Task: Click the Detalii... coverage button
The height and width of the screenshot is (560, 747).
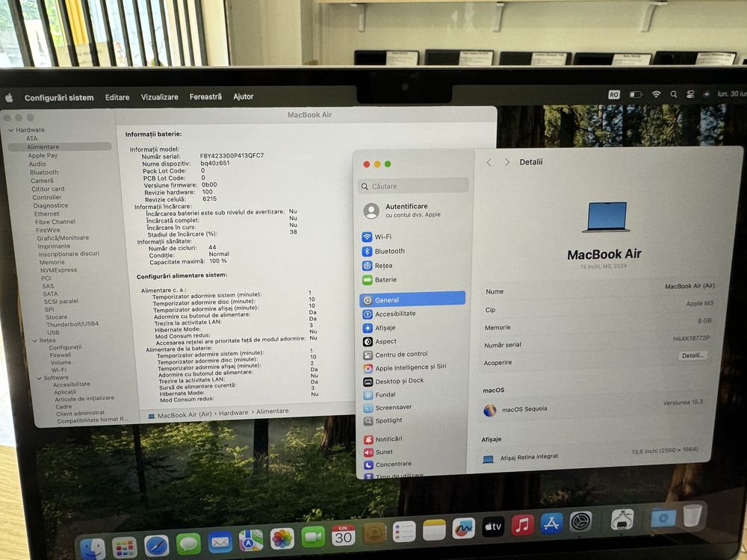Action: [x=692, y=355]
